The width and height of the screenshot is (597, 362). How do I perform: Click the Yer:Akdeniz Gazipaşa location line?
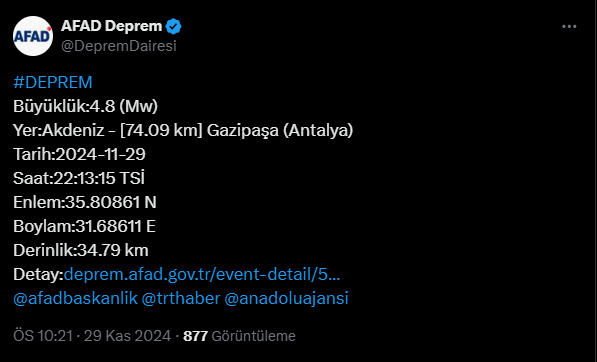coord(183,130)
